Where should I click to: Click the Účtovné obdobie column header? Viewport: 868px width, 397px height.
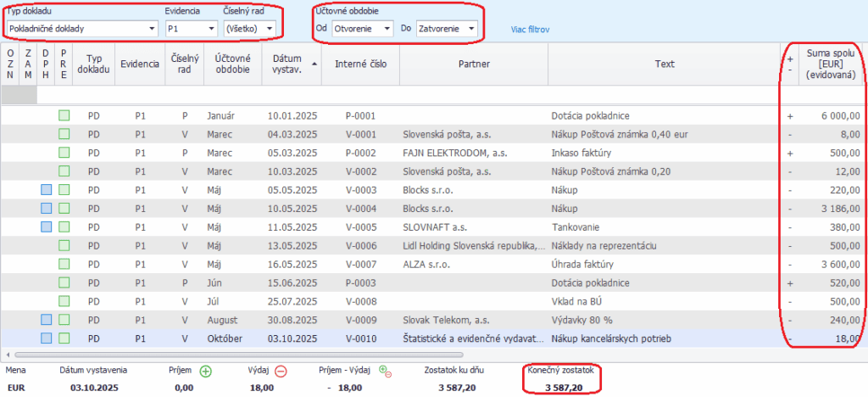pos(231,64)
